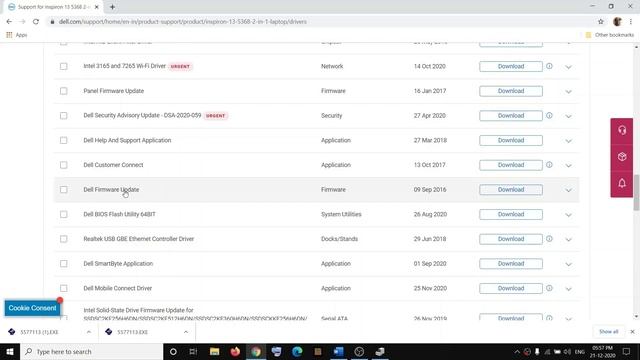Close the downloads bar
Screen dimensions: 640x360
click(x=632, y=332)
